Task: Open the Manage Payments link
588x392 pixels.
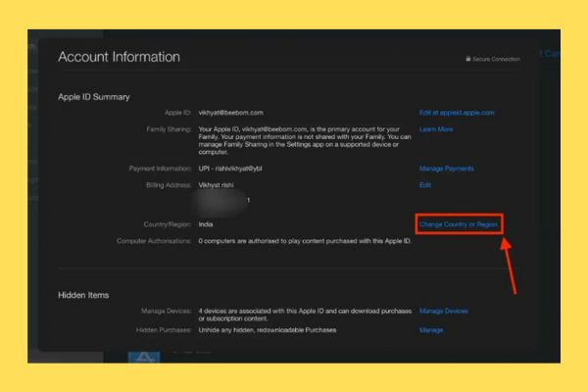Action: tap(446, 169)
